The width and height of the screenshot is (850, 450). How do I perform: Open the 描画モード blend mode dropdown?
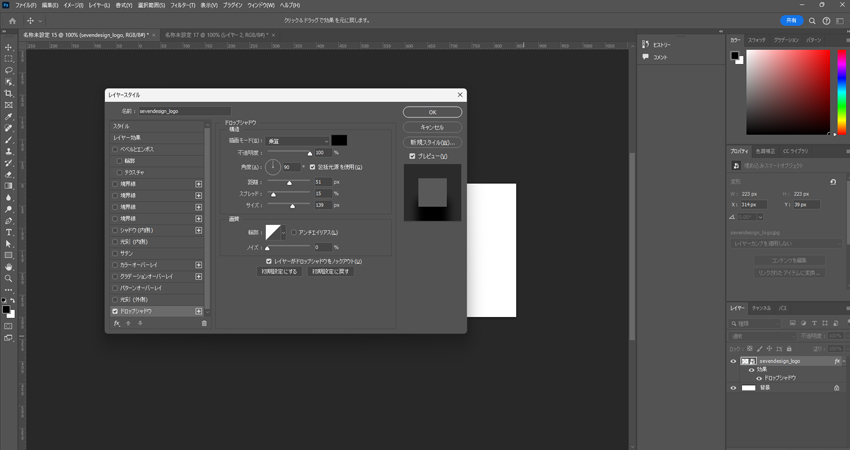tap(298, 141)
